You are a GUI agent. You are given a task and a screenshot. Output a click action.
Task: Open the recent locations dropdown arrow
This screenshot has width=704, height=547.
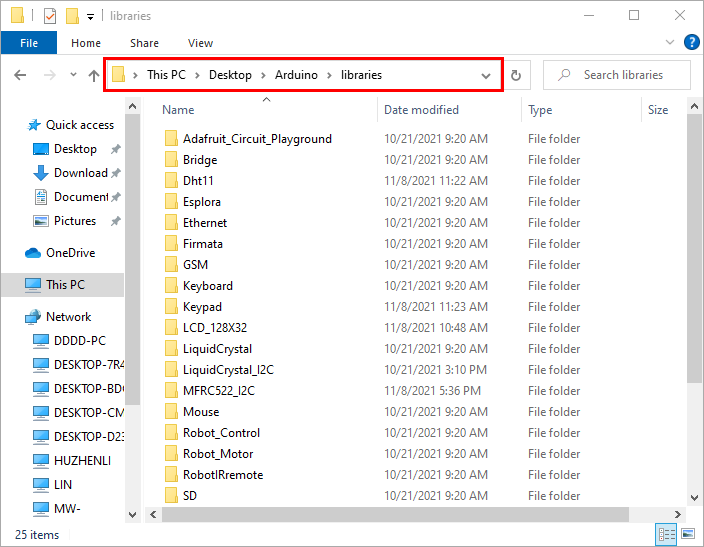coord(73,75)
